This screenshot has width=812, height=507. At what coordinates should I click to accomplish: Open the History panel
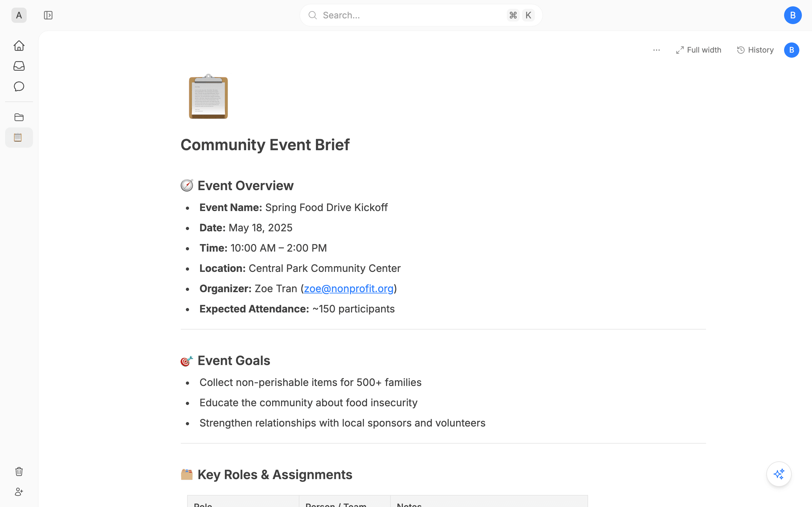click(x=755, y=50)
